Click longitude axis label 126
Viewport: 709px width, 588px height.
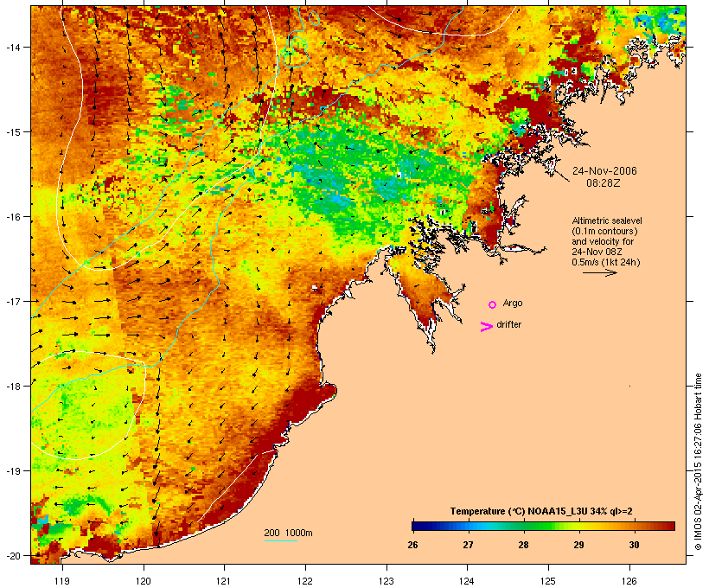[x=629, y=581]
